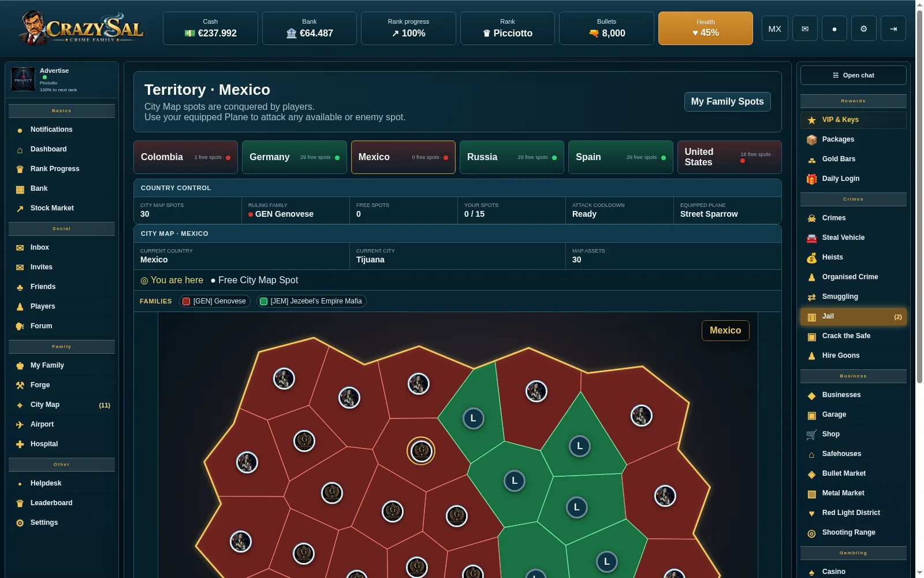Click the Bank €64.487 panel
Viewport: 924px width, 578px height.
[310, 28]
